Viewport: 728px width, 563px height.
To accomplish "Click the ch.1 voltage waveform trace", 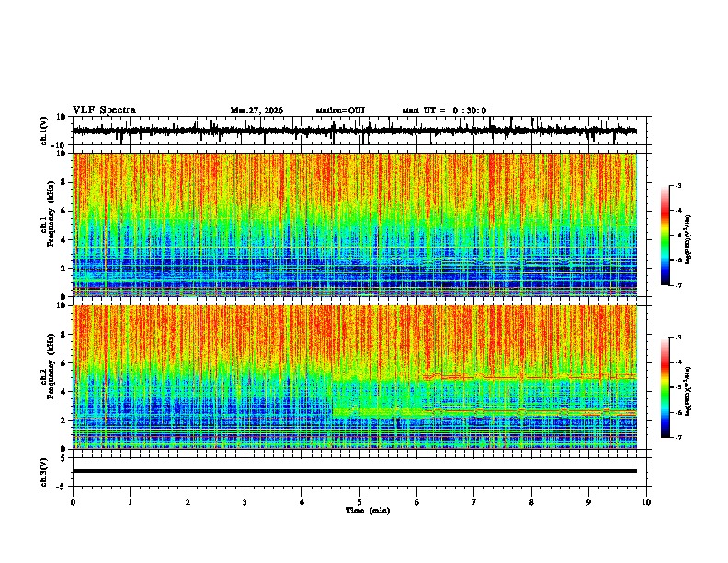I will (354, 131).
